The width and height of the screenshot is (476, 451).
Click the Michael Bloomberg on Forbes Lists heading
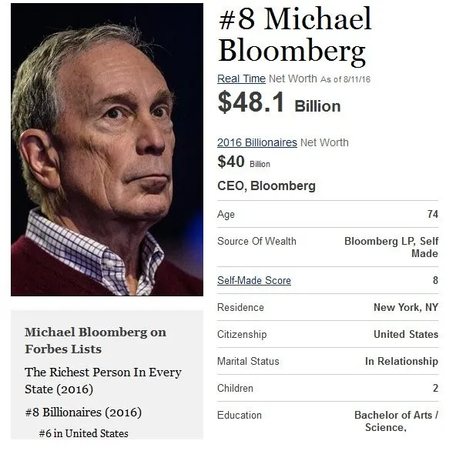[x=96, y=341]
